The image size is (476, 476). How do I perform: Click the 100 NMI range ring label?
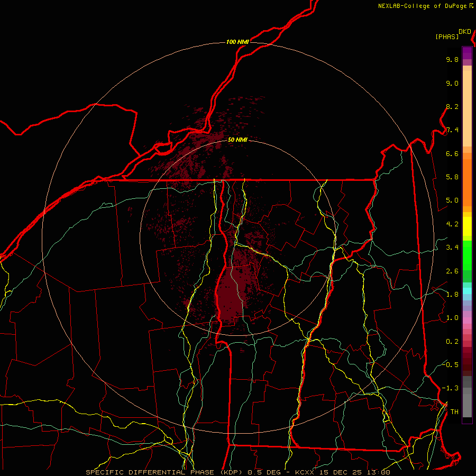tap(237, 42)
